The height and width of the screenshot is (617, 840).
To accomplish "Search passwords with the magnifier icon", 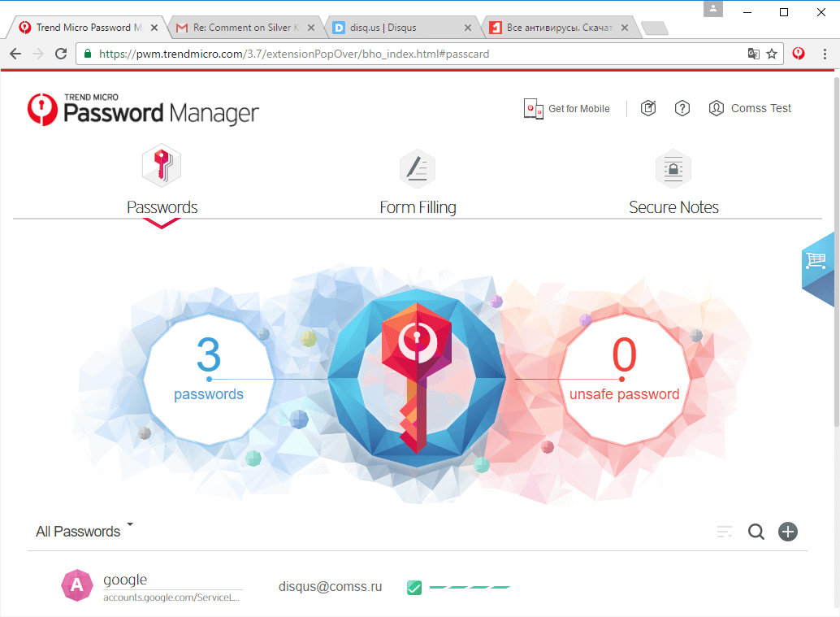I will click(756, 532).
